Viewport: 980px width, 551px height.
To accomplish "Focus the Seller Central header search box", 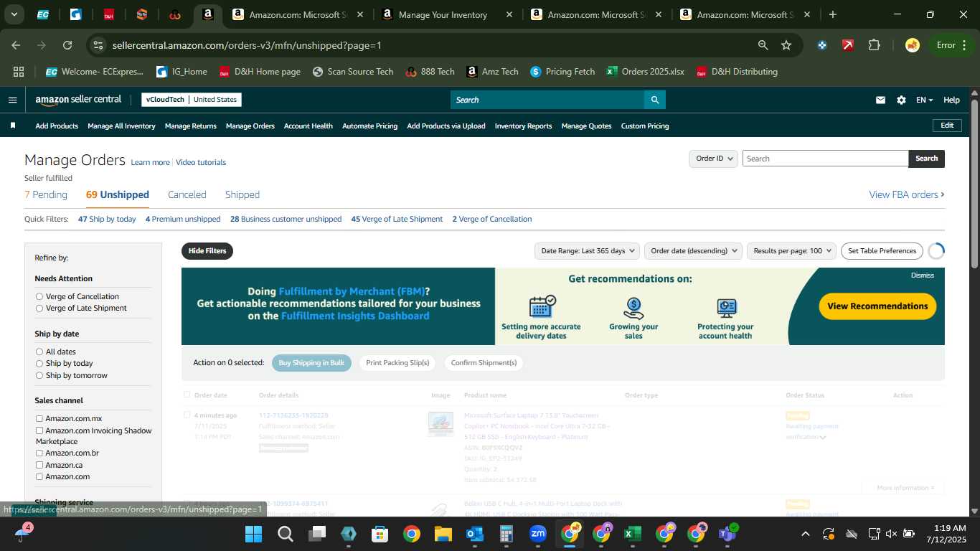I will point(547,100).
